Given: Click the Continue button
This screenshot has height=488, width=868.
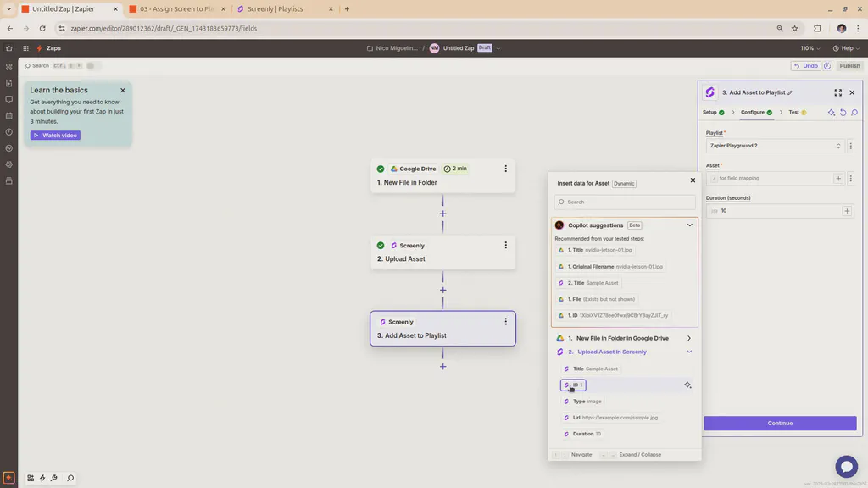Looking at the screenshot, I should pyautogui.click(x=779, y=423).
